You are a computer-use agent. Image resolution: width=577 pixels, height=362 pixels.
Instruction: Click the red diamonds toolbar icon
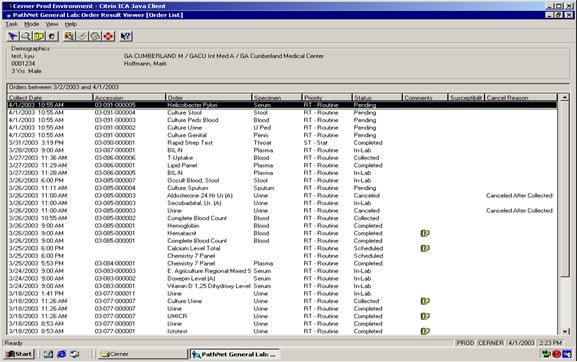[x=108, y=36]
